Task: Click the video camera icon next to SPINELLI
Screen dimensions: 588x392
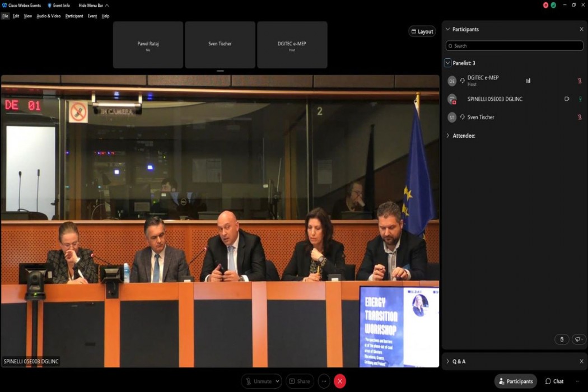Action: tap(567, 99)
